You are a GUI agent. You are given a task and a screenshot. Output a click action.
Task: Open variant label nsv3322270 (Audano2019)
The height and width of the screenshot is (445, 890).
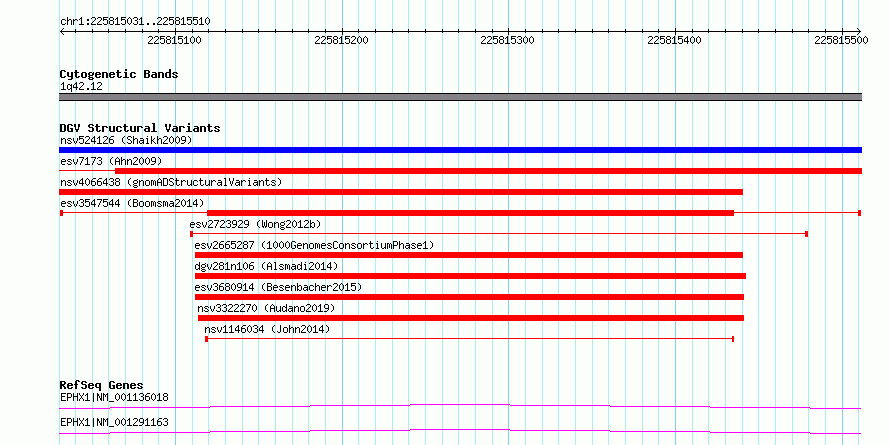click(x=266, y=308)
